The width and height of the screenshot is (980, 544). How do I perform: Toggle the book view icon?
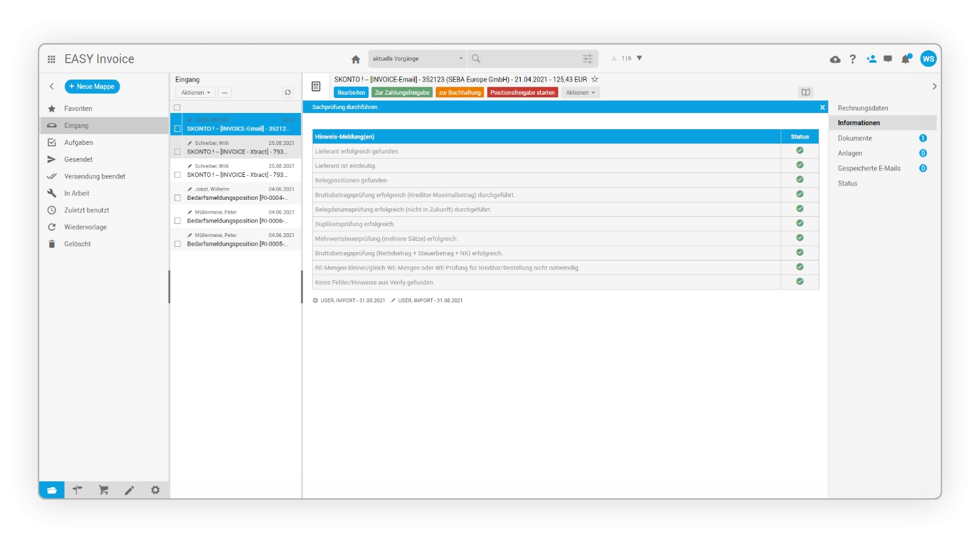[806, 93]
